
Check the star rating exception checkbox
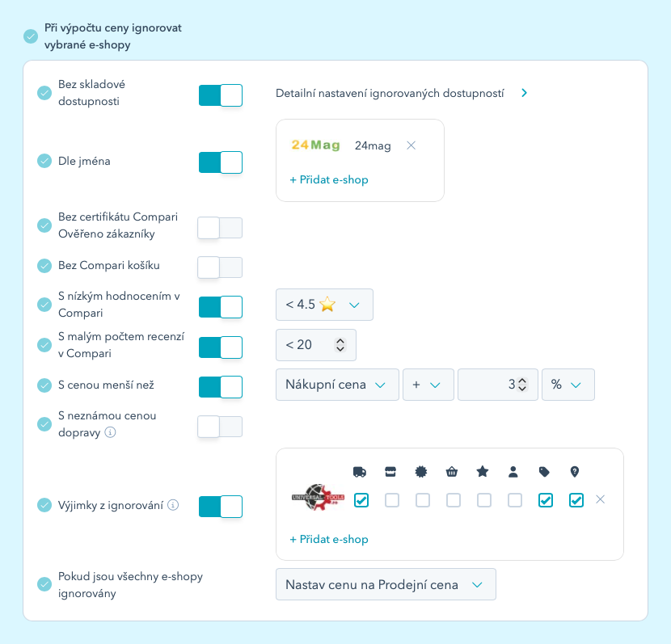tap(484, 500)
